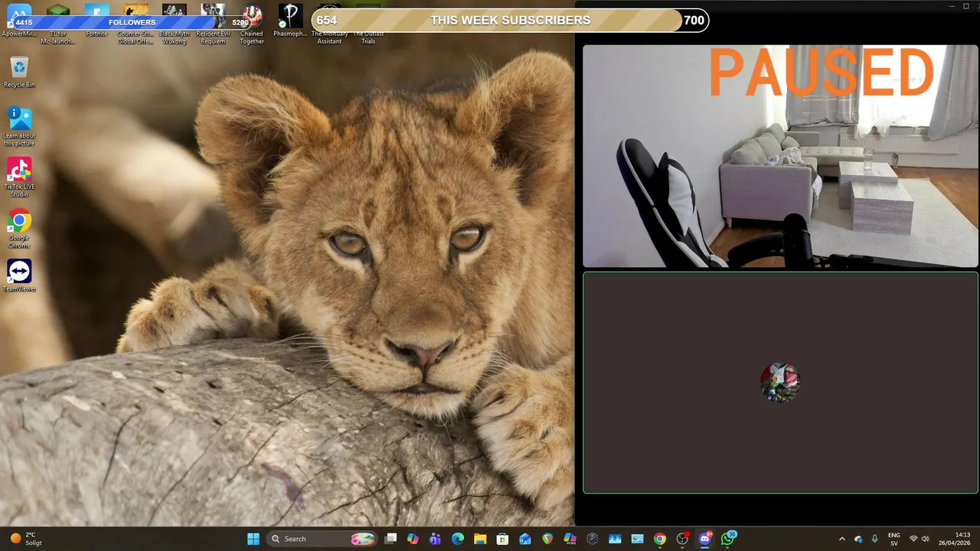This screenshot has width=980, height=551.
Task: Open the Photos app in the taskbar
Action: pos(615,539)
